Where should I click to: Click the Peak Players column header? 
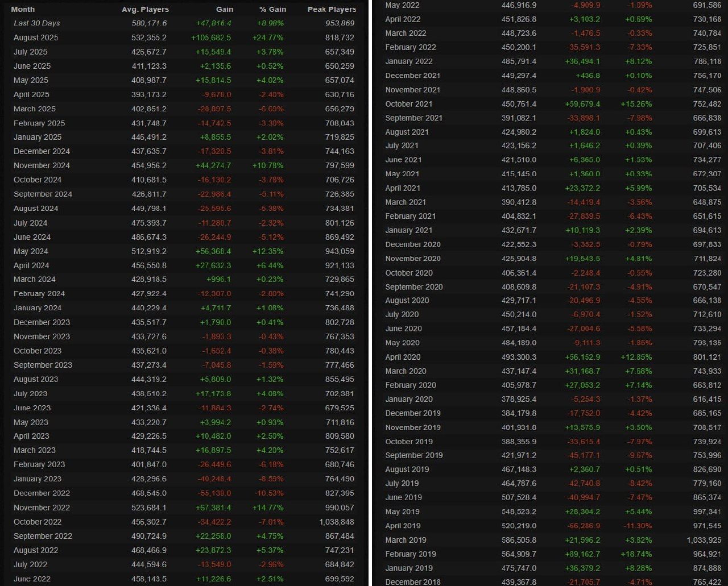(x=332, y=9)
